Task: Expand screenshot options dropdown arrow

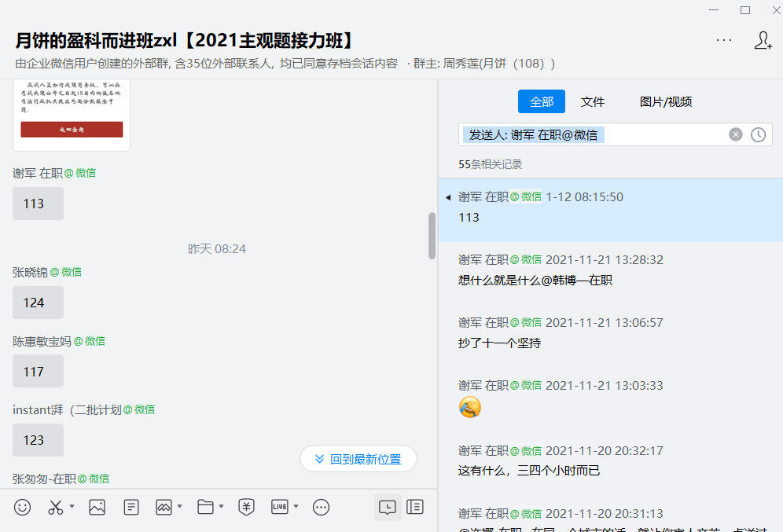Action: click(72, 506)
